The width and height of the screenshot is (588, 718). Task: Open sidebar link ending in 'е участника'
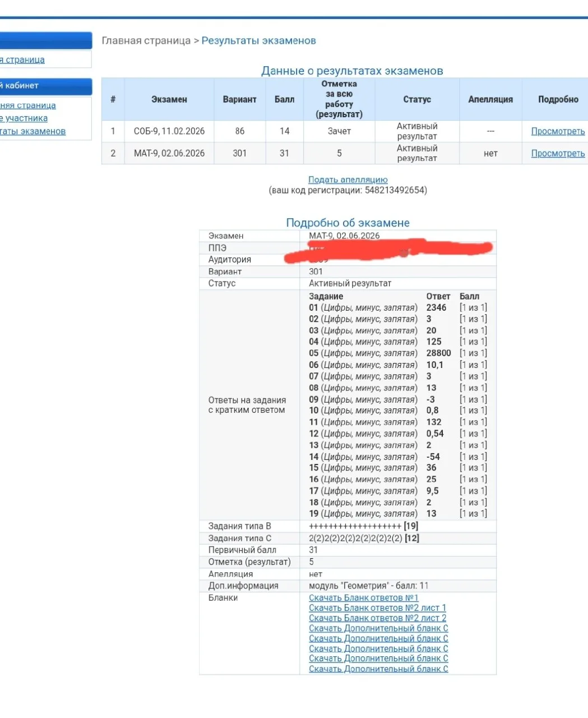coord(24,118)
